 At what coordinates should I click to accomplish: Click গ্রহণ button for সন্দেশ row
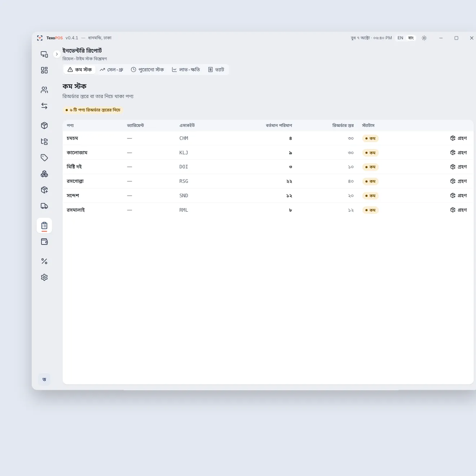click(459, 195)
